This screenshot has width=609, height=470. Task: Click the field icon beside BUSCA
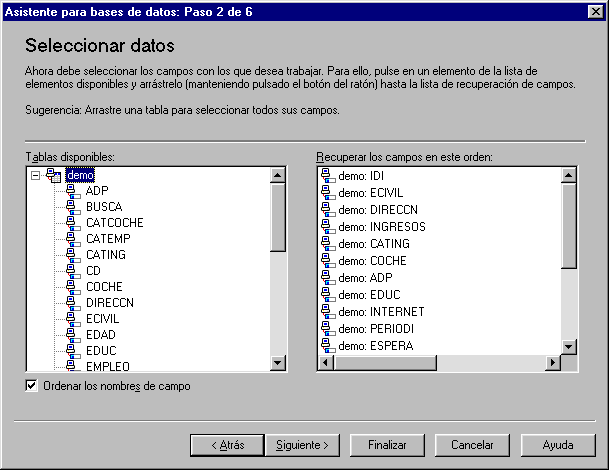click(x=73, y=207)
